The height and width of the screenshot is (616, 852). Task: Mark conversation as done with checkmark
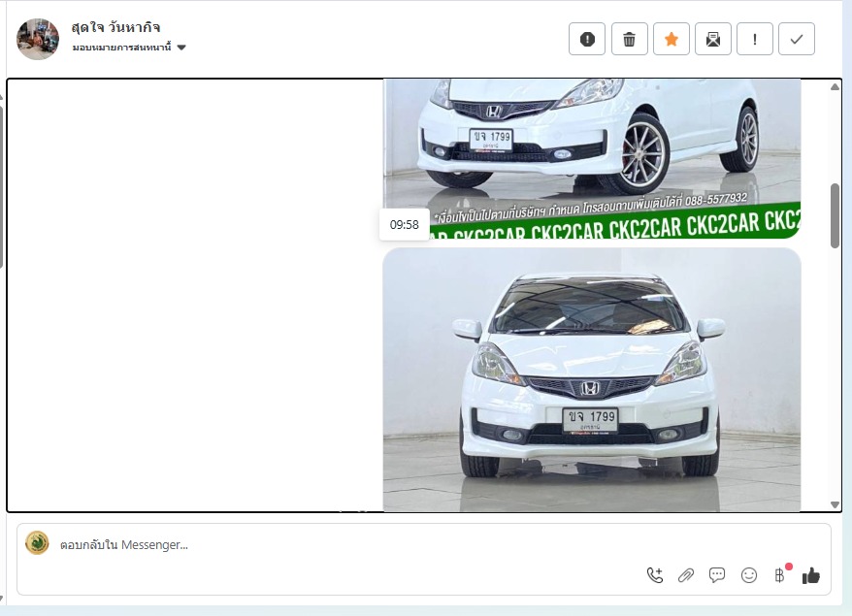click(x=797, y=39)
